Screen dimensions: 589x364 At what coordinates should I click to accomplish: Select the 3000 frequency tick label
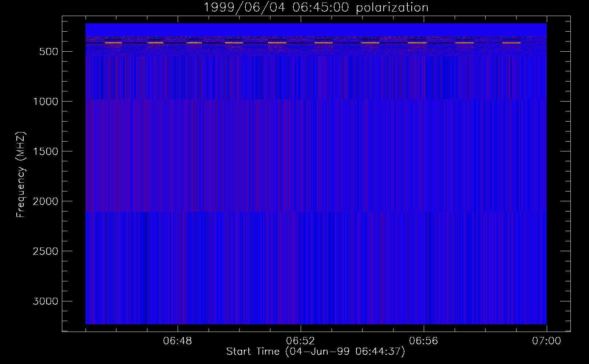pyautogui.click(x=46, y=301)
